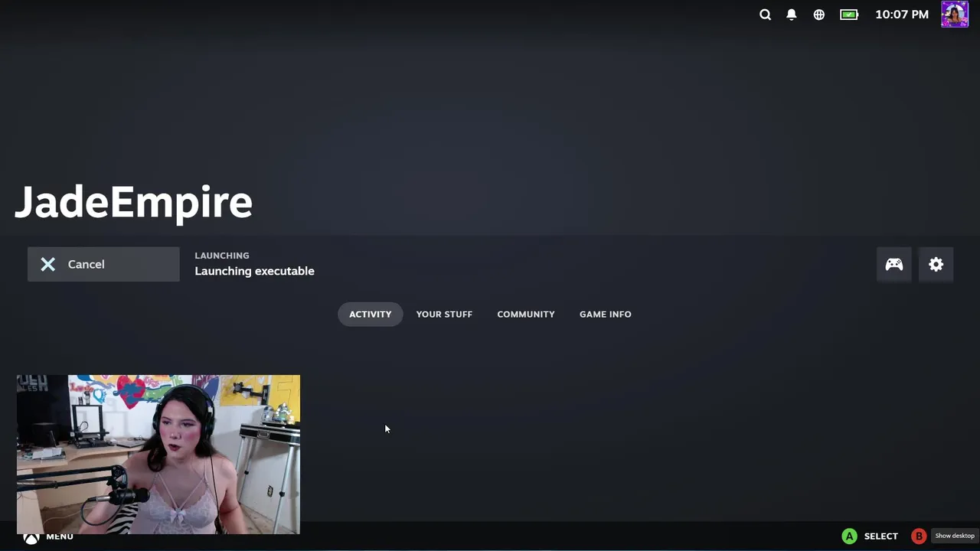Click the Xbox menu logo icon
Image resolution: width=980 pixels, height=551 pixels.
(x=31, y=538)
